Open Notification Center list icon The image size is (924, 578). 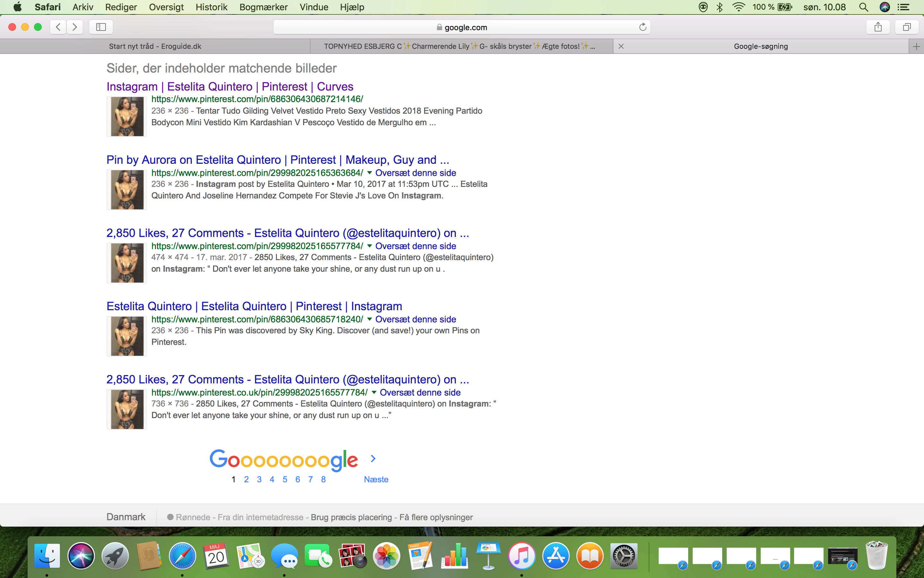[x=903, y=7]
